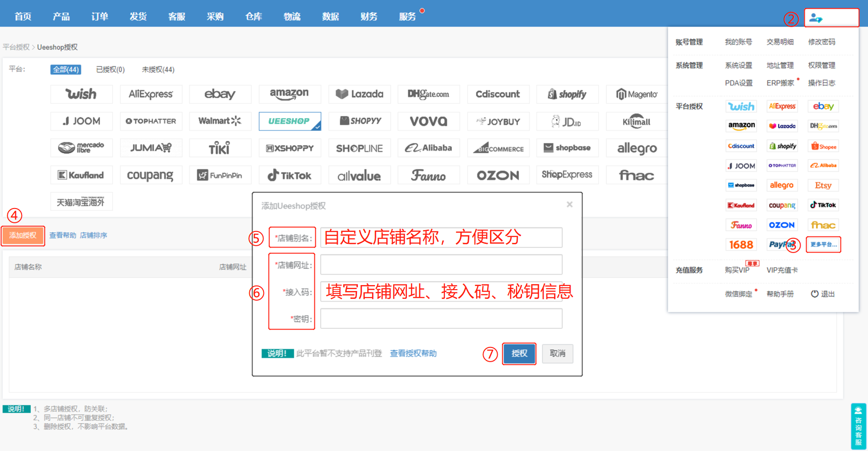Open 我的账号 in account panel
The height and width of the screenshot is (451, 868).
click(738, 42)
